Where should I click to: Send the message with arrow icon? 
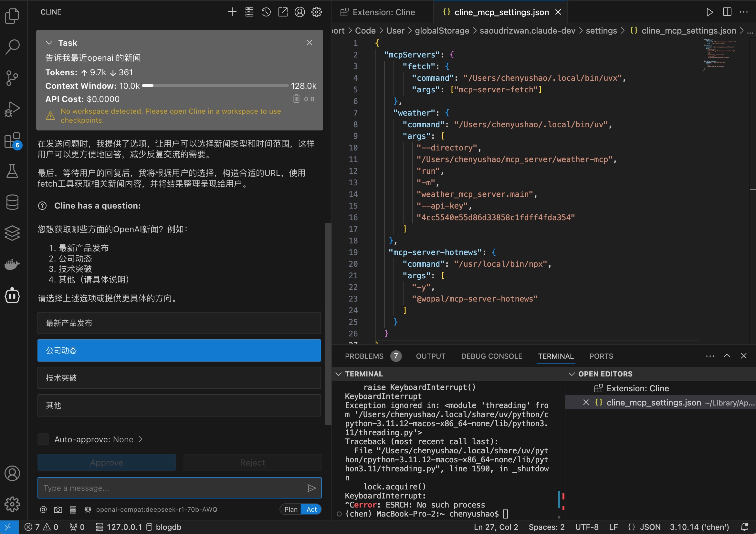point(311,488)
